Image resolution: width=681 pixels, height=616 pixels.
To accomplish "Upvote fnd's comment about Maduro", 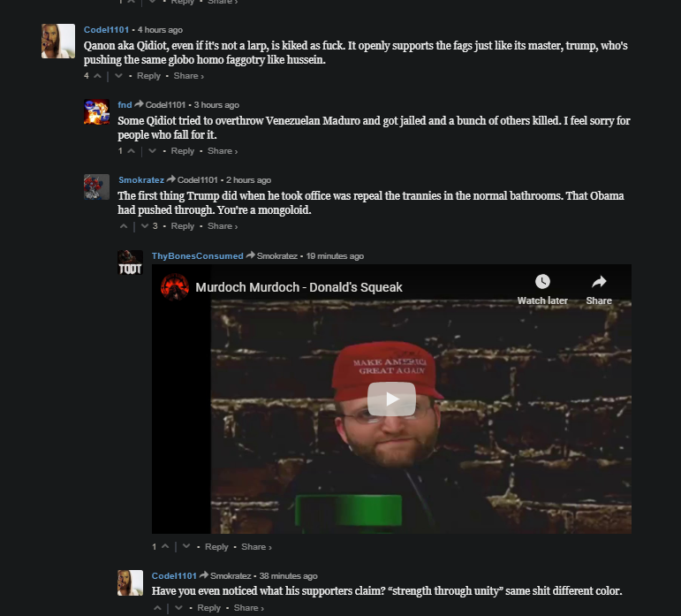I will click(x=131, y=151).
